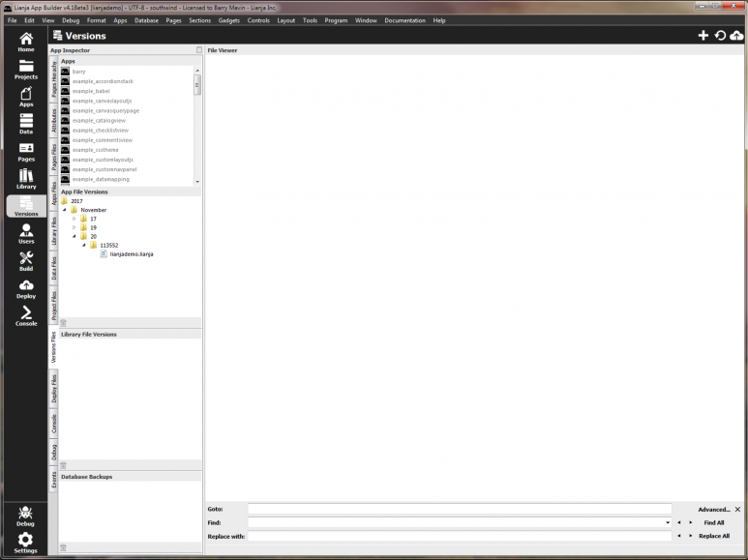Click replace next arrow beside Replace All
Screen dimensions: 748x560
pos(690,536)
